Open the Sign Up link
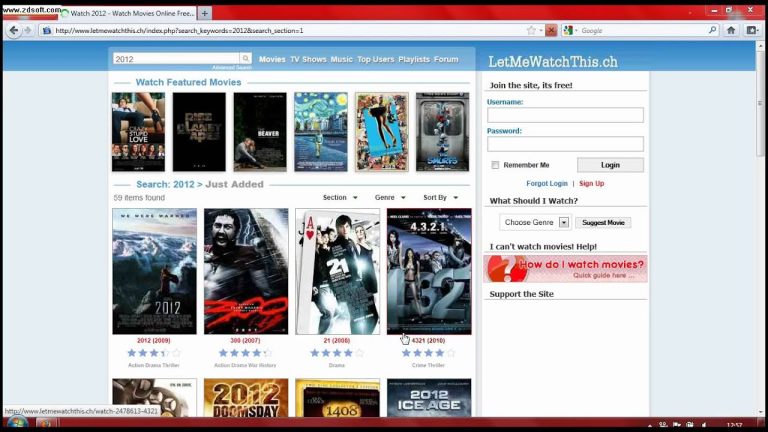The width and height of the screenshot is (768, 432). point(592,184)
